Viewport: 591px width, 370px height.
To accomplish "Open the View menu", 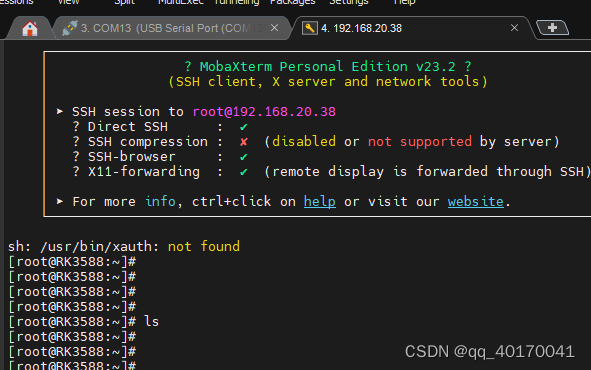I will (x=68, y=2).
